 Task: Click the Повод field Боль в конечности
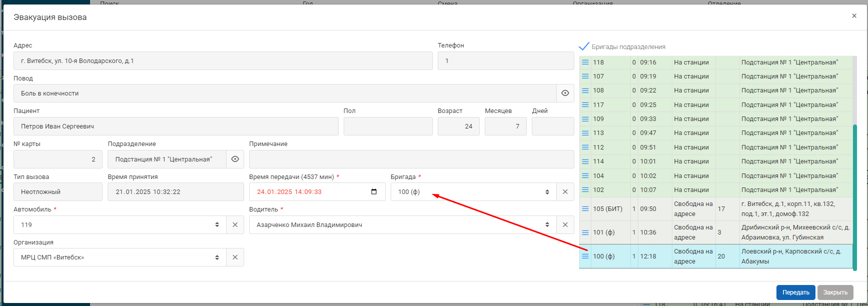pyautogui.click(x=285, y=93)
